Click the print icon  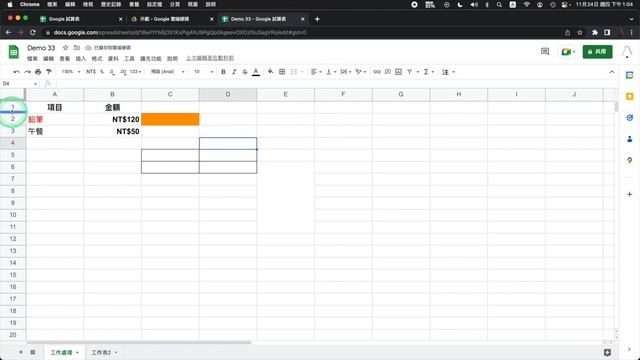coord(38,72)
